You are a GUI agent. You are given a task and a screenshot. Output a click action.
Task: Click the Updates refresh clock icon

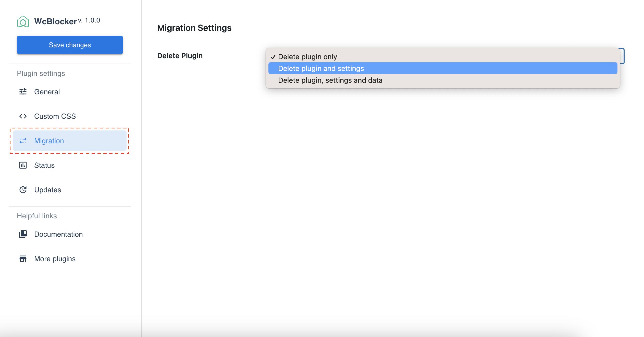[x=23, y=190]
